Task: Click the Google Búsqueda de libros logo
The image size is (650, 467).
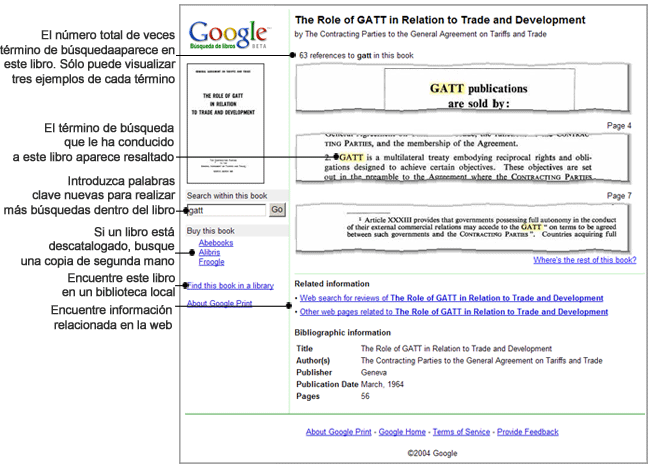Action: coord(229,34)
